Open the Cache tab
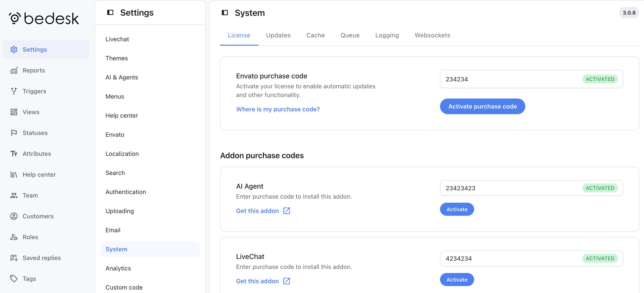This screenshot has height=293, width=644. pyautogui.click(x=315, y=35)
